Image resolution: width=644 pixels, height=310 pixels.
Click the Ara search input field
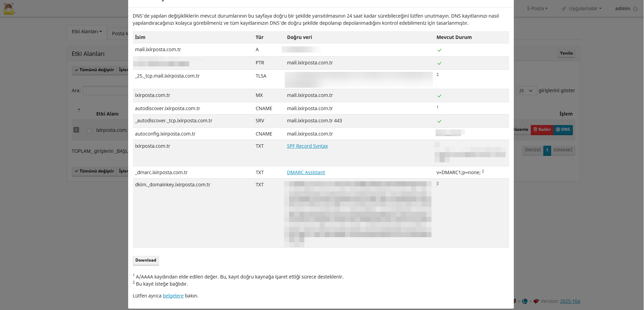[x=105, y=91]
